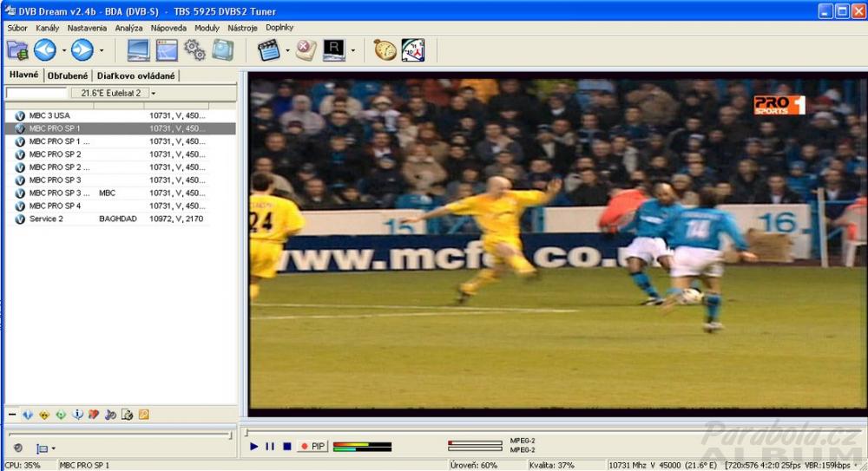
Task: Click the MBC provider cell
Action: (x=108, y=193)
